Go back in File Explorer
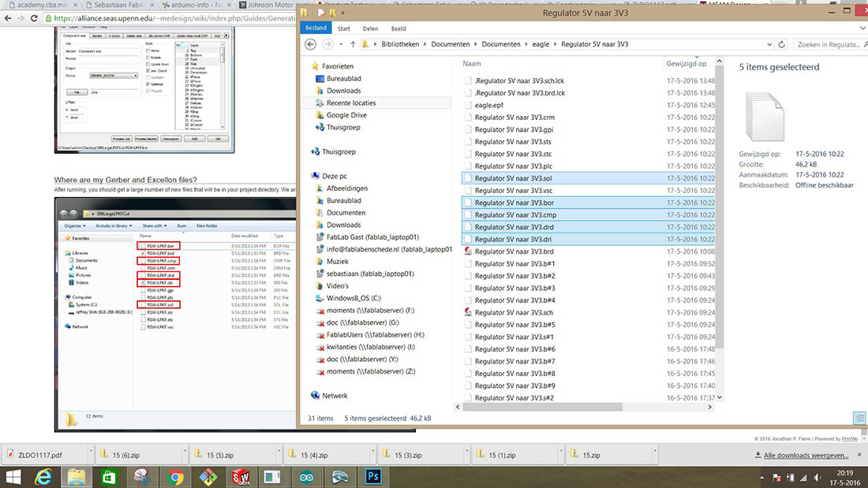The image size is (868, 488). pos(311,44)
